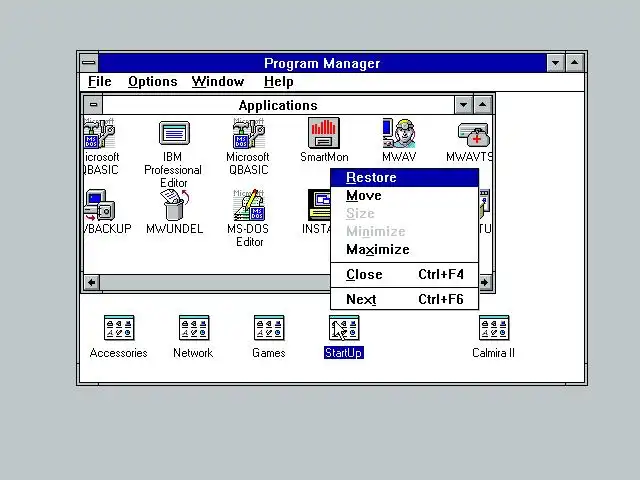This screenshot has width=640, height=480.
Task: Open the MWUNDEL trash bin icon
Action: pyautogui.click(x=174, y=205)
